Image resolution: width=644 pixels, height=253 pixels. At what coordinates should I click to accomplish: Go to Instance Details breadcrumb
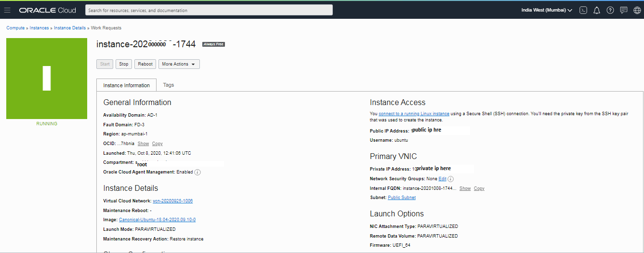tap(70, 28)
